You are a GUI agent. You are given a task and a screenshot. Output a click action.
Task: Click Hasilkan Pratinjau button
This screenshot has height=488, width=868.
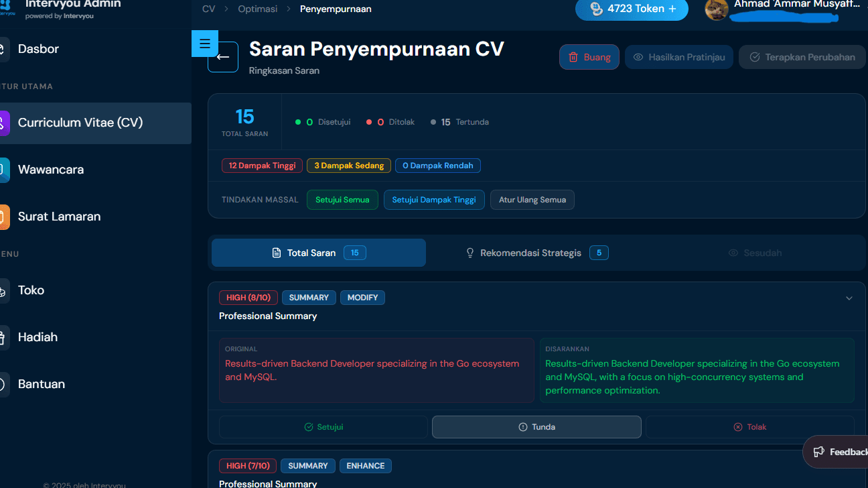pyautogui.click(x=679, y=57)
